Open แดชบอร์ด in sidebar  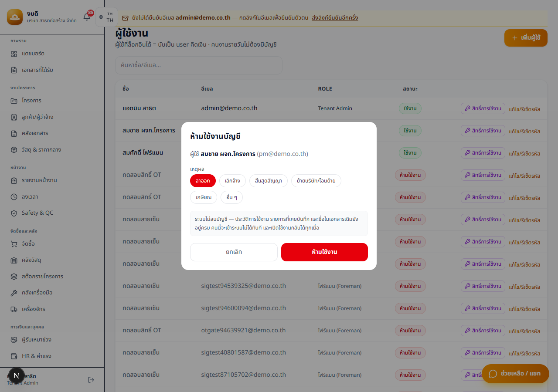pyautogui.click(x=52, y=54)
